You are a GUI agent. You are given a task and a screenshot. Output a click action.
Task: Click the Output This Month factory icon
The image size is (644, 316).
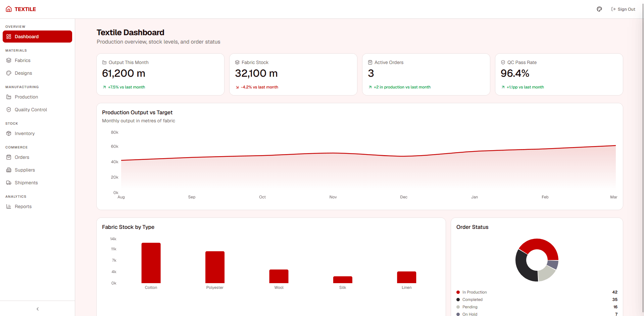(x=104, y=62)
